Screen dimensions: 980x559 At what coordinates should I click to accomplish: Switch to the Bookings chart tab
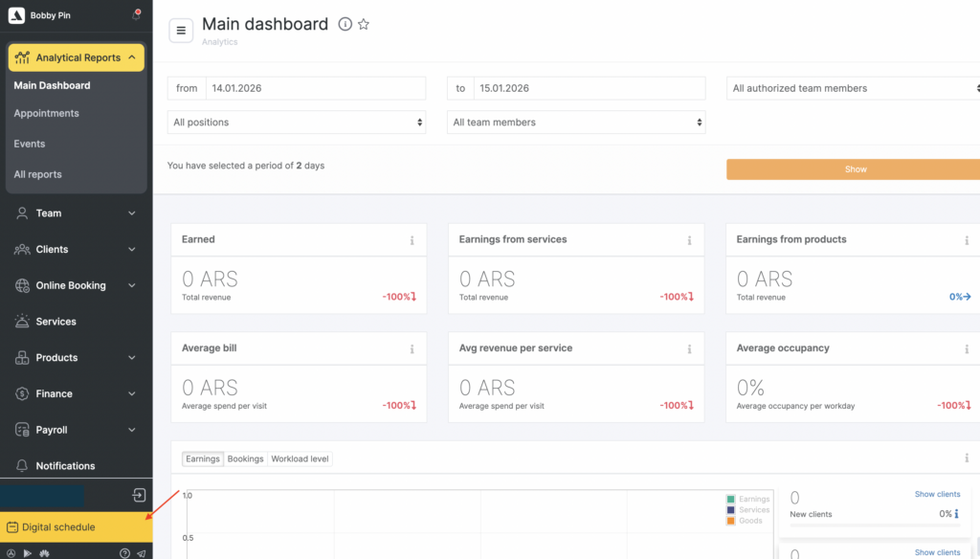point(245,459)
